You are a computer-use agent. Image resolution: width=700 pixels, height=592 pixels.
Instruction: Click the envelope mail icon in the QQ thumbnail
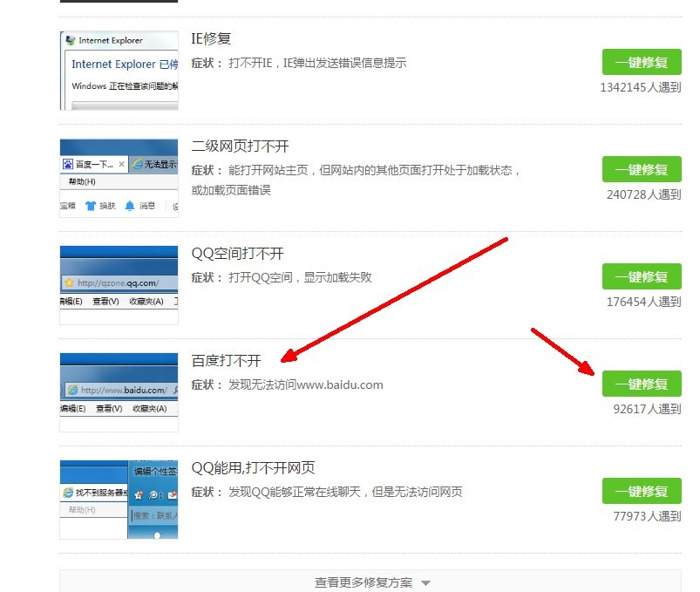(x=173, y=494)
